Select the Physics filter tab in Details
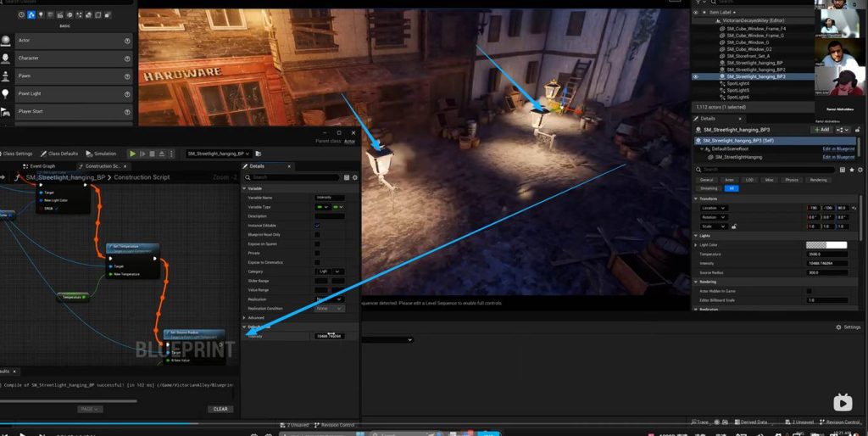 point(792,180)
